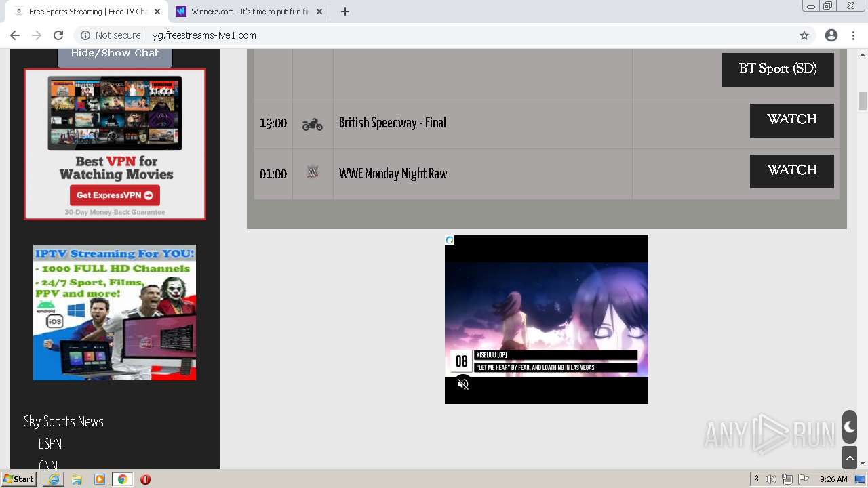Click the page vertical scrollbar thumb
Viewport: 868px width, 488px height.
(x=863, y=101)
